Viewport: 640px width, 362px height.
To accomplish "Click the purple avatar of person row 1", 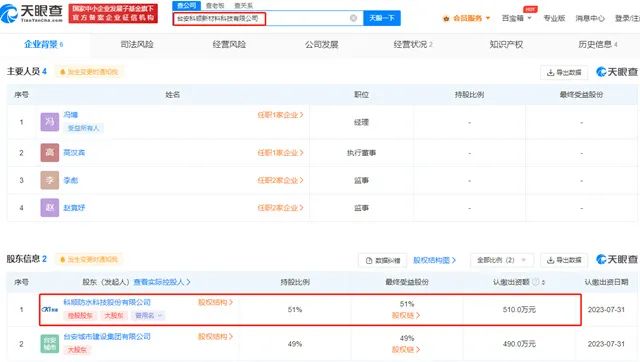I will pyautogui.click(x=50, y=122).
